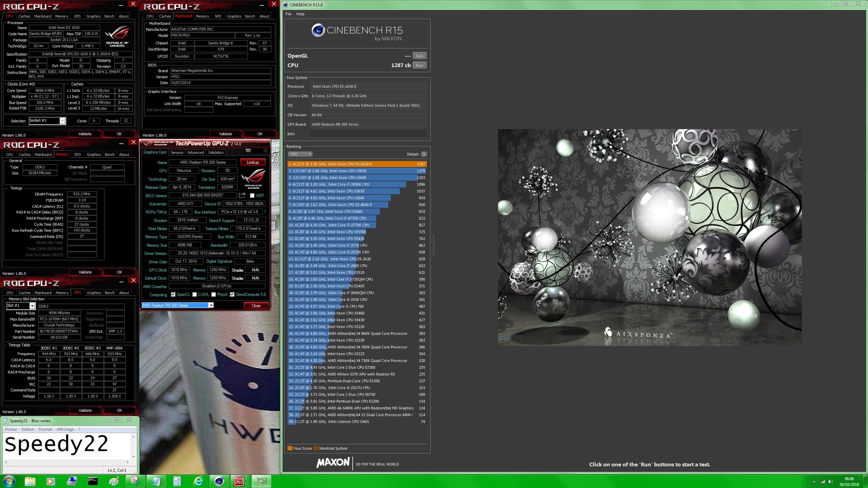Viewport: 868px width, 488px height.
Task: Show hidden tray icons arrow
Action: (x=814, y=482)
